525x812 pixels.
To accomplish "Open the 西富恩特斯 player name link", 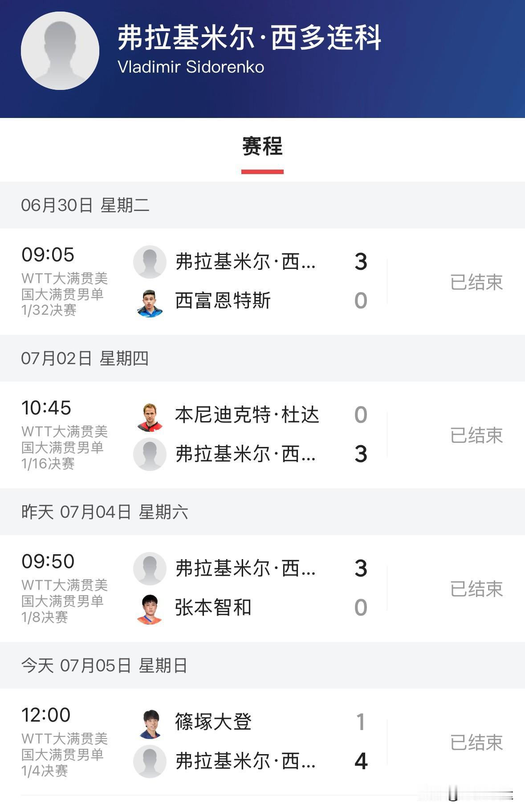I will click(223, 301).
